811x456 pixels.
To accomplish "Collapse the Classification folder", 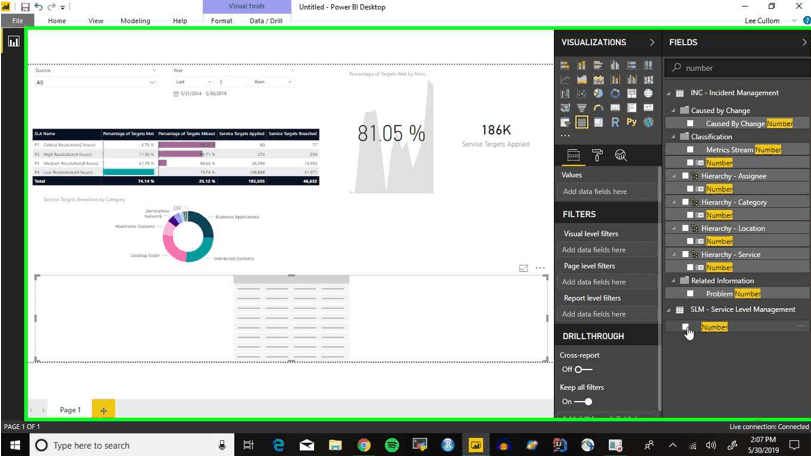I will coord(673,136).
